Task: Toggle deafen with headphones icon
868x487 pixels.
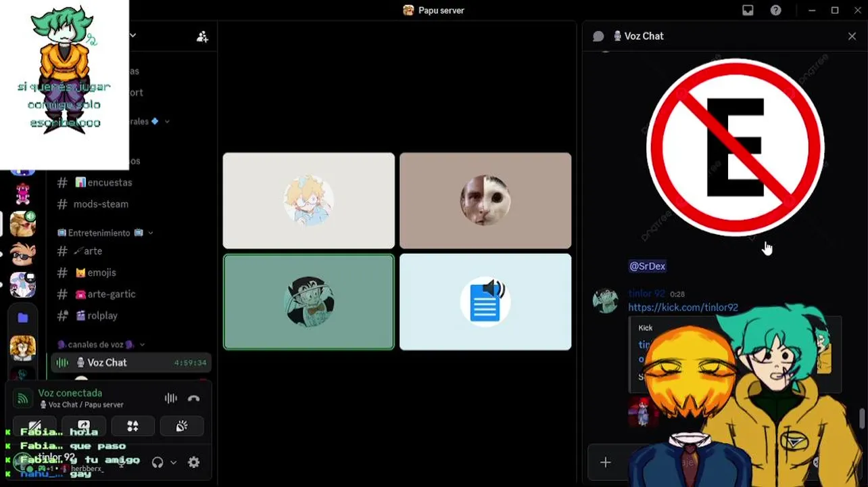Action: point(158,463)
